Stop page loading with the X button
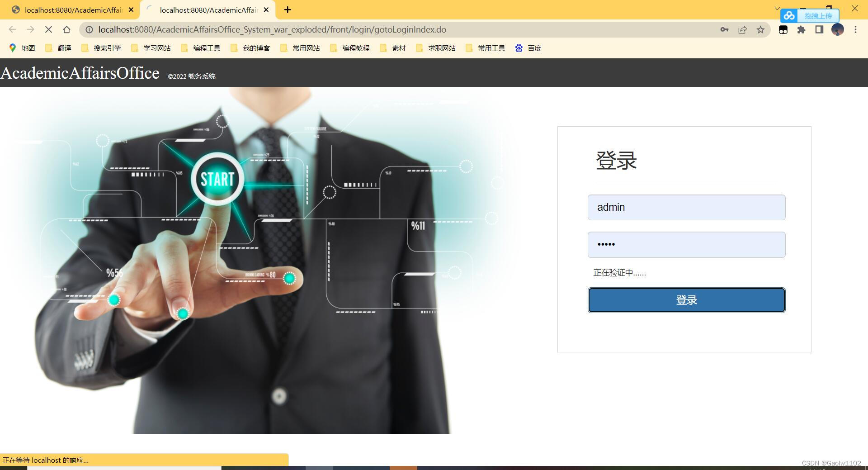868x470 pixels. (x=48, y=29)
